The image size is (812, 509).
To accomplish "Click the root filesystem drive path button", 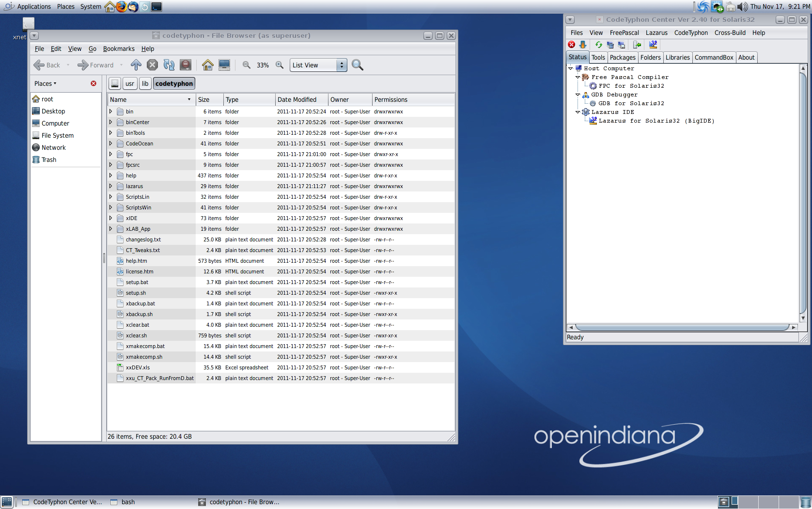I will point(115,83).
